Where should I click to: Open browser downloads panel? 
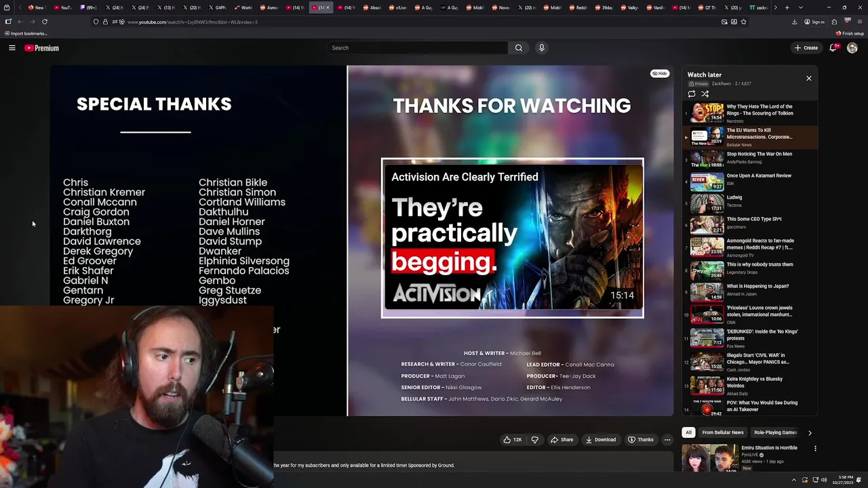pos(795,22)
